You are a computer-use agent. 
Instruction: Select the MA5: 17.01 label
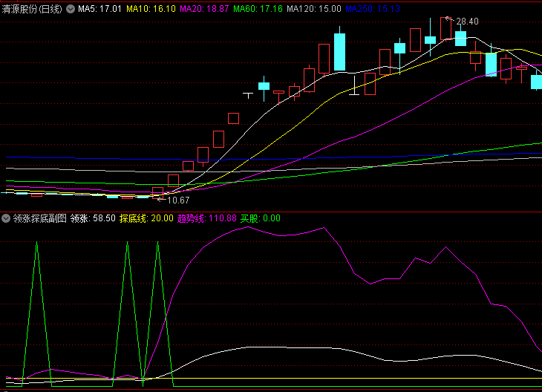click(x=99, y=9)
